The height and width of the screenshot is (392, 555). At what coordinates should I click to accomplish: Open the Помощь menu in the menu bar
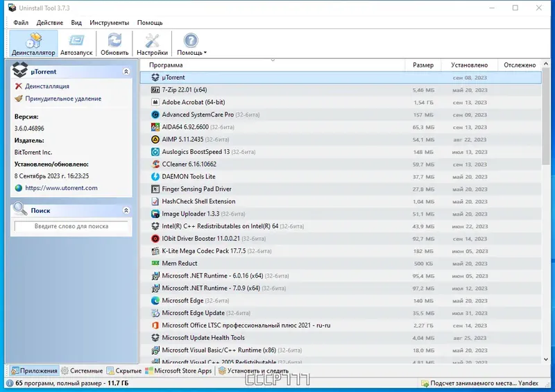(x=150, y=23)
